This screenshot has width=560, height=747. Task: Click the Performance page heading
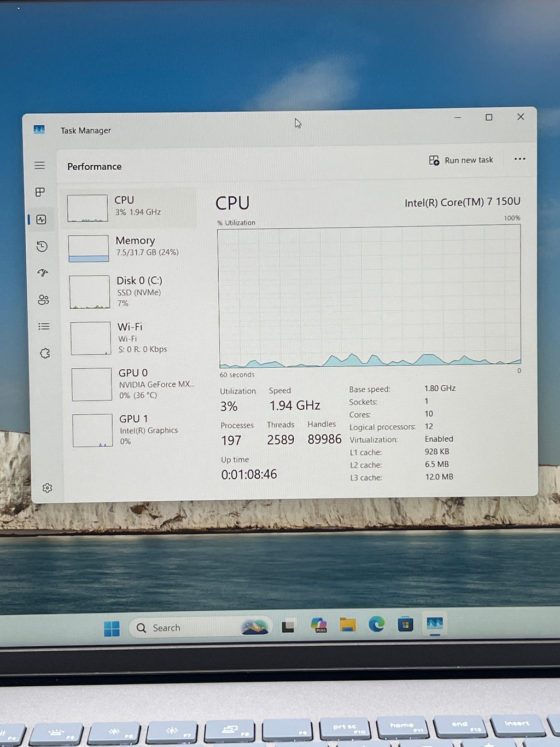94,166
